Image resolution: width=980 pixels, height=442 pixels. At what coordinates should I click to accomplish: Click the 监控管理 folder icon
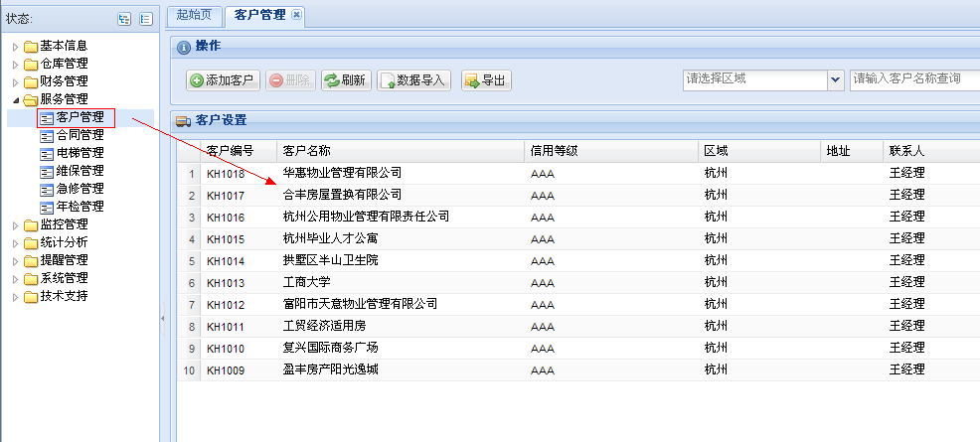[31, 224]
